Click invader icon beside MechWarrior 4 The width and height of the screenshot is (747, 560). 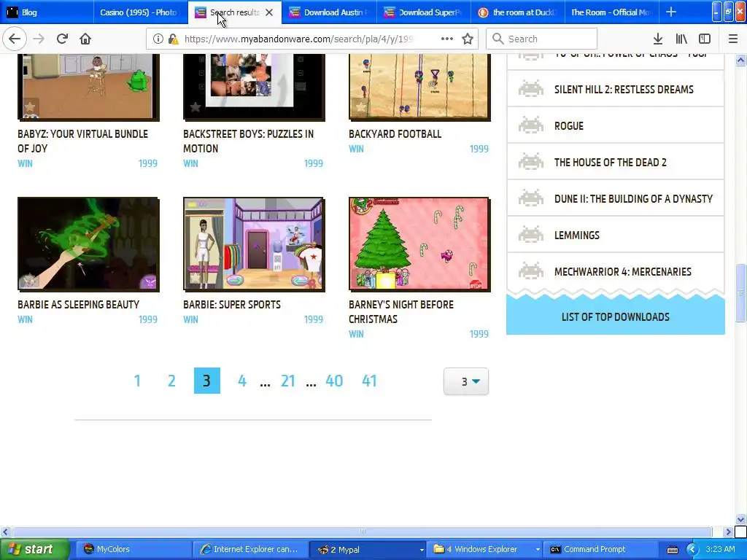tap(531, 271)
